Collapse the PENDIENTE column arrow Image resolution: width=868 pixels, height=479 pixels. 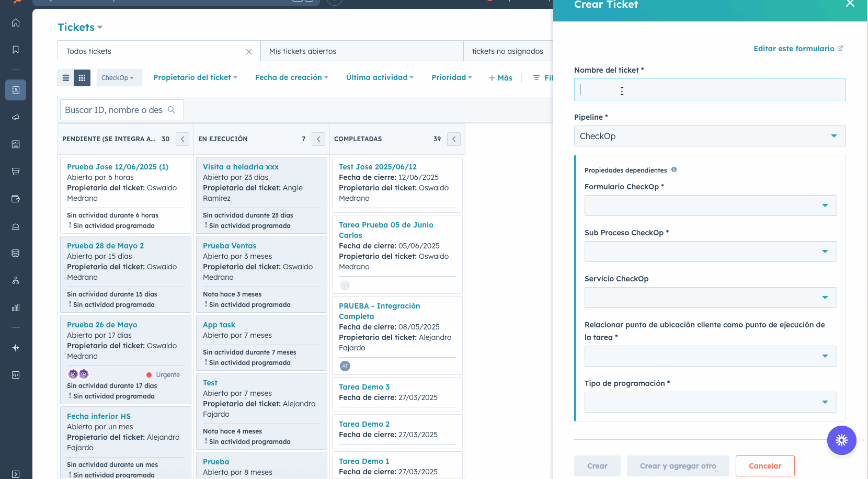pyautogui.click(x=182, y=139)
